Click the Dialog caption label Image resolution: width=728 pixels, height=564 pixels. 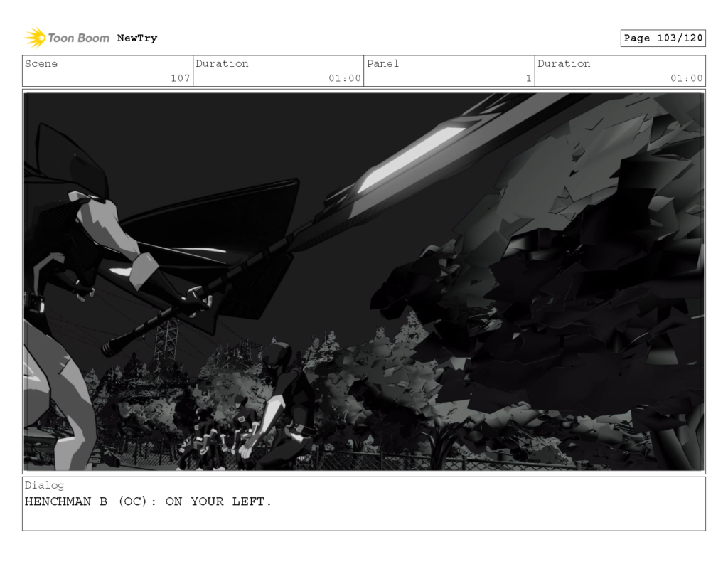click(x=44, y=485)
